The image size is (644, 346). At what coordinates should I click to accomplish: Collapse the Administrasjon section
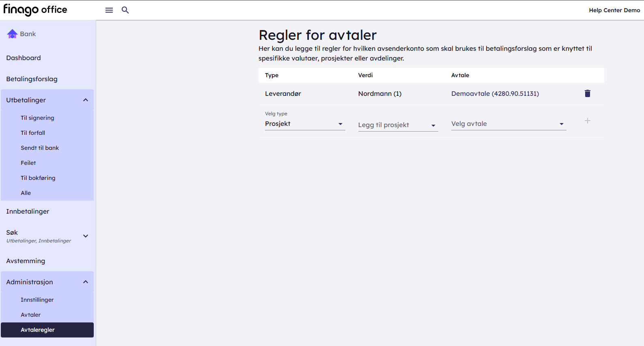coord(86,282)
